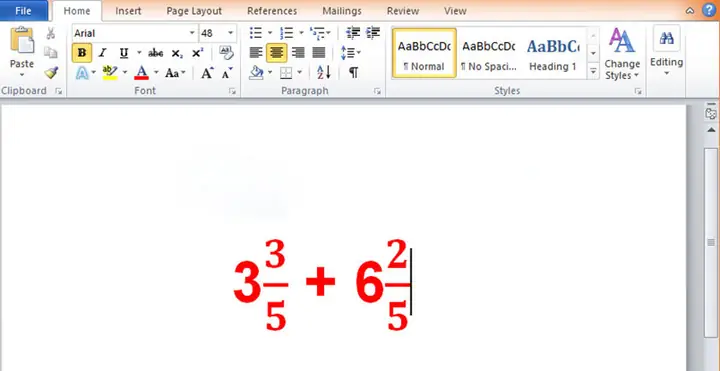Apply Heading 1 style
The width and height of the screenshot is (720, 371).
(553, 53)
